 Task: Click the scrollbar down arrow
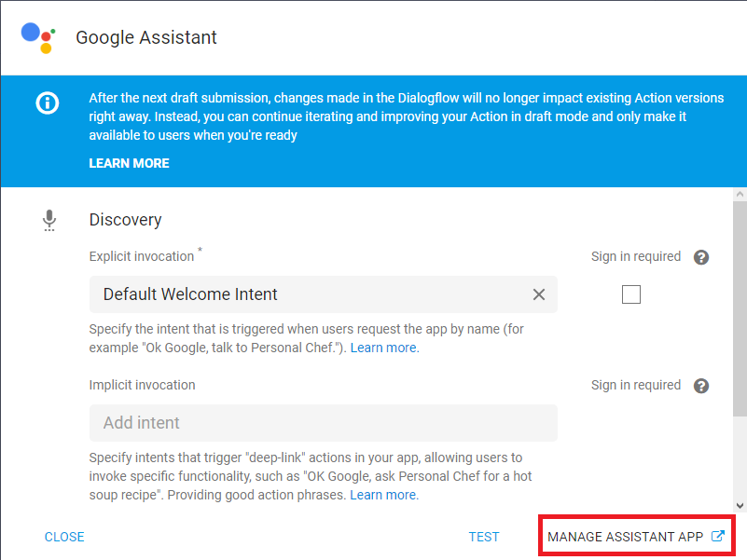pos(740,503)
